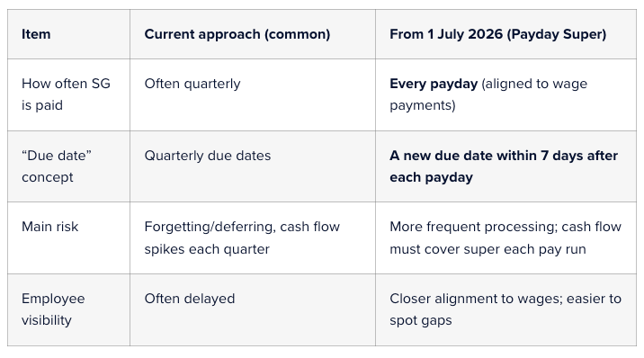This screenshot has width=644, height=358.
Task: Select the 'spikes each quarter' text line
Action: click(207, 249)
